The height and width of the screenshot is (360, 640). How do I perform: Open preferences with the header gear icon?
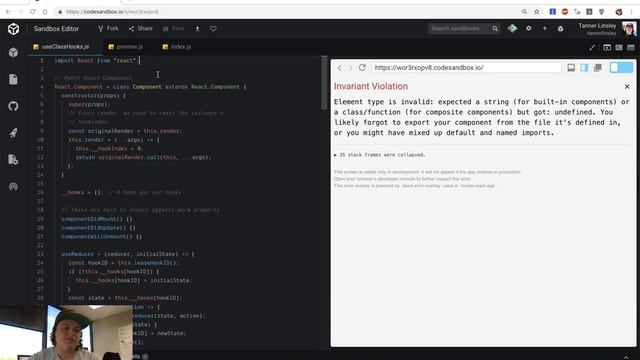[x=529, y=29]
